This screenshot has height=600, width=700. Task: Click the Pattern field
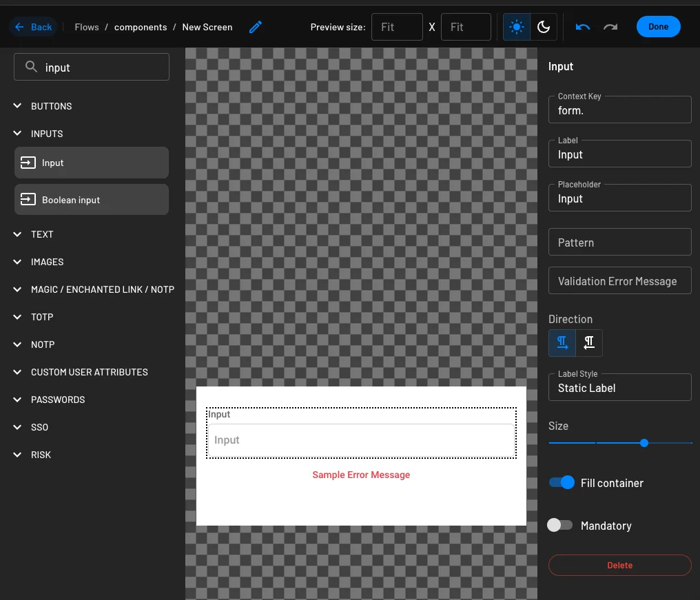(x=619, y=242)
